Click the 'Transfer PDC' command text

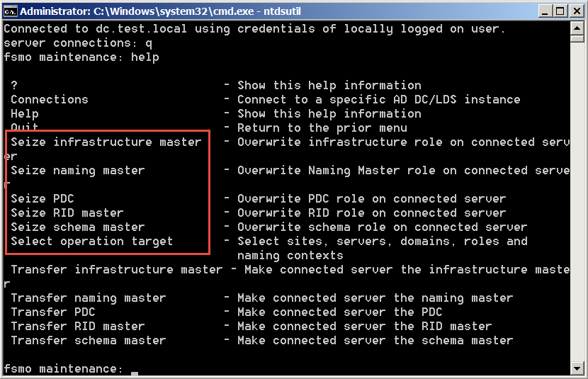[53, 312]
